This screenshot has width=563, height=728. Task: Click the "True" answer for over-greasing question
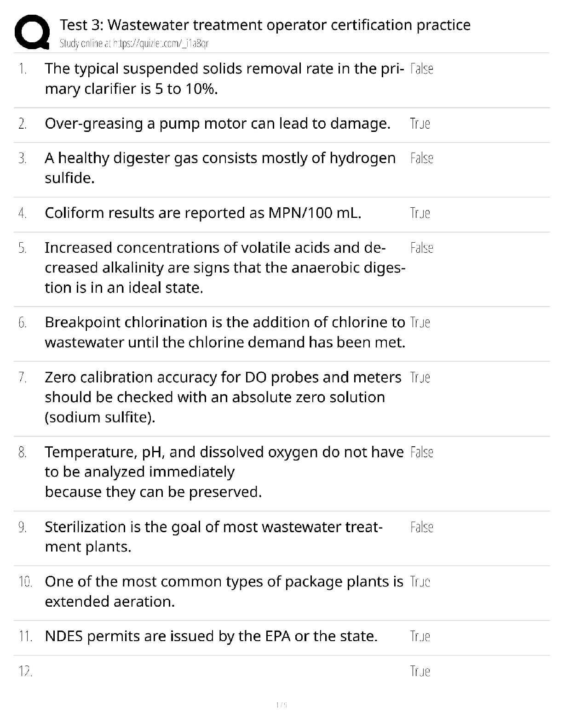(x=420, y=124)
